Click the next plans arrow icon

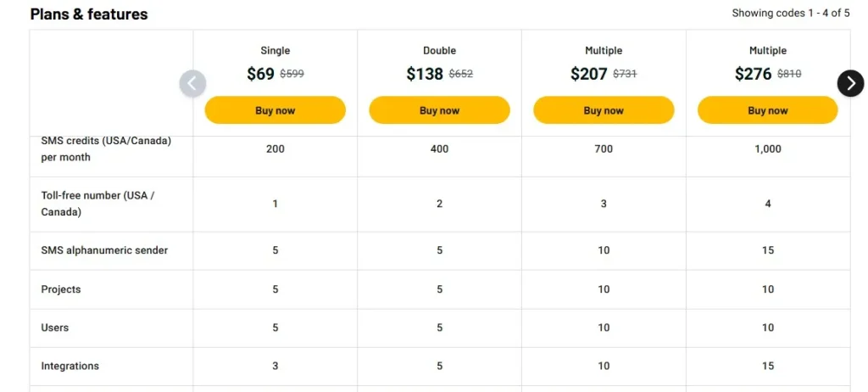tap(850, 82)
